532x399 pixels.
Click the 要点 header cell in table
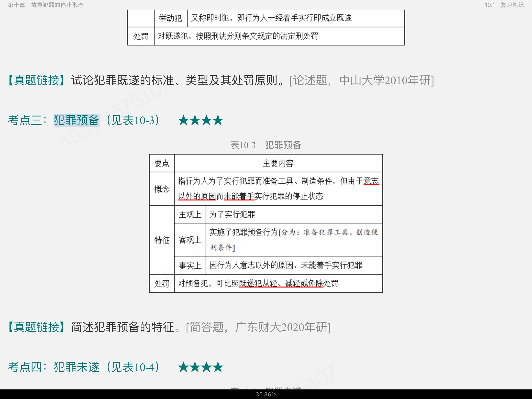pos(162,164)
